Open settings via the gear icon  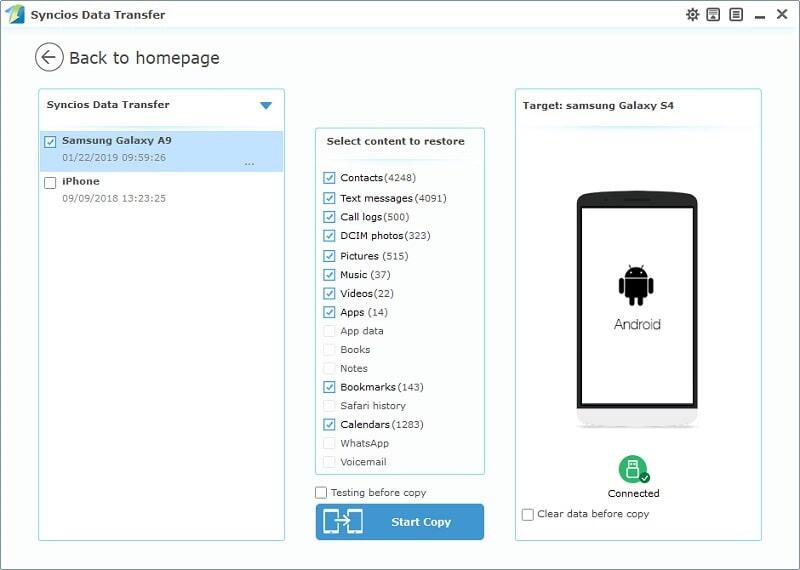[692, 15]
